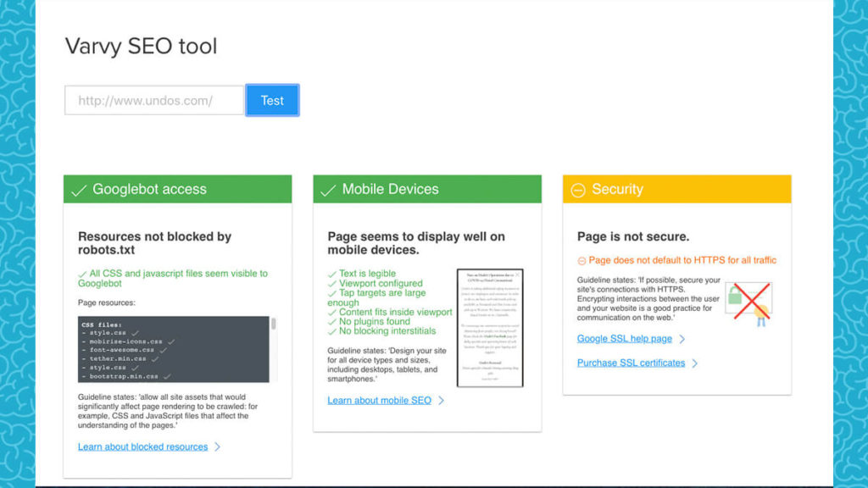Click the Security warning minus icon

[x=578, y=191]
